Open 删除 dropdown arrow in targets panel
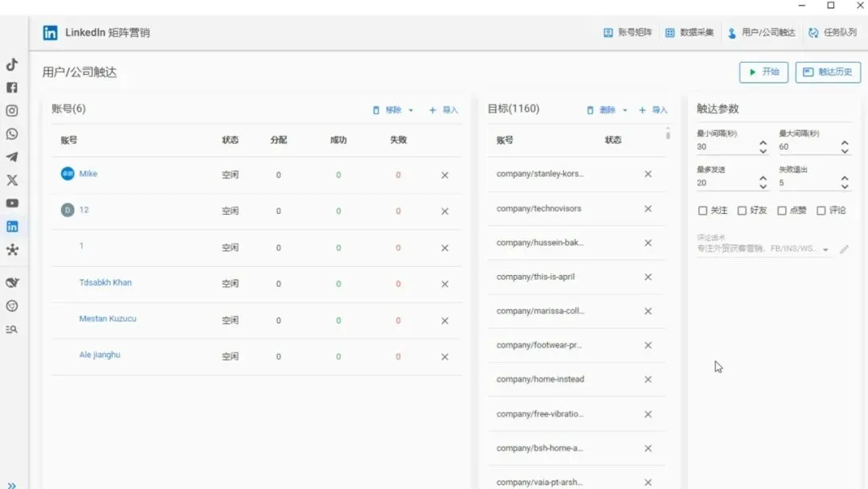Screen dimensions: 868x489 (x=625, y=110)
